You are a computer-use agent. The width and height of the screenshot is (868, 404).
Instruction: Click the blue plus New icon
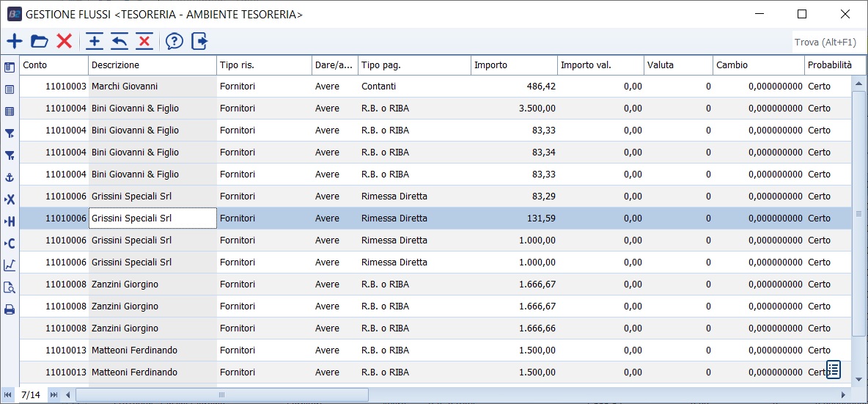(x=15, y=42)
